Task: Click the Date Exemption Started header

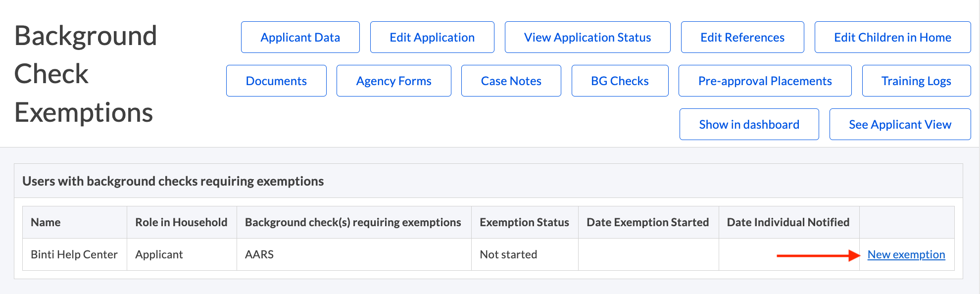Action: pos(648,222)
